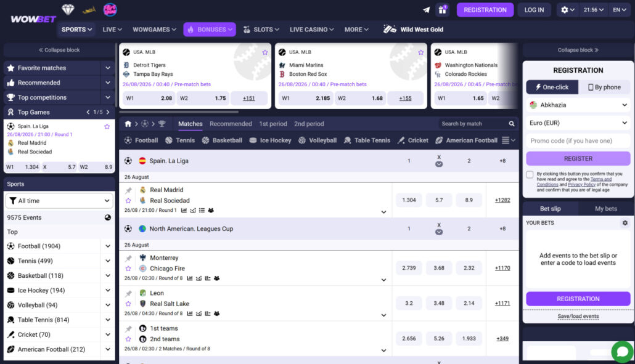The height and width of the screenshot is (364, 635).
Task: Open the Telegram paper-plane icon
Action: click(426, 10)
